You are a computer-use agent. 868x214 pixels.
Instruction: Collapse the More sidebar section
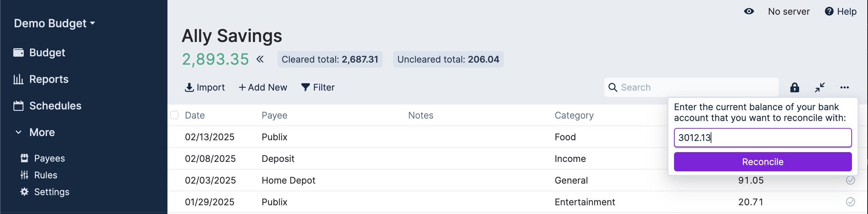(19, 133)
